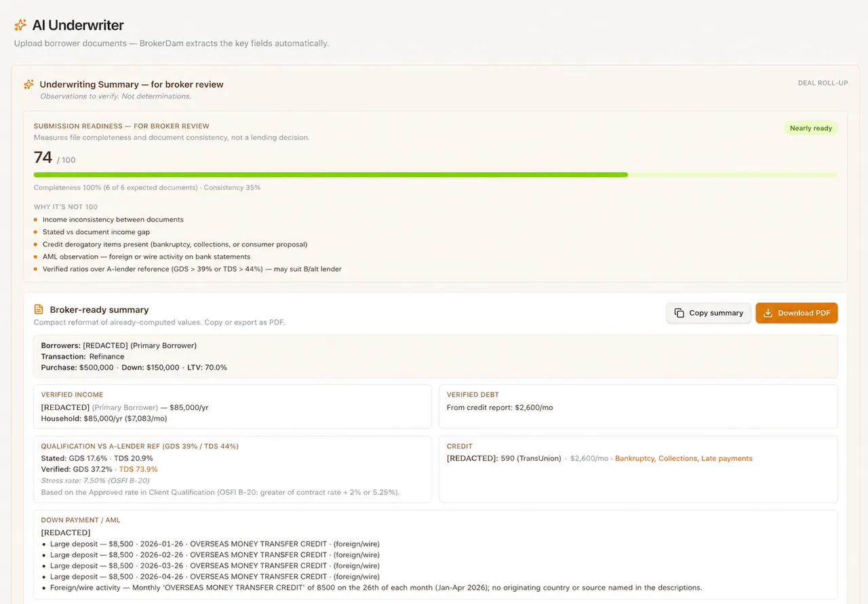The height and width of the screenshot is (604, 868).
Task: Click "Observations to verify. Not determinations." subtitle
Action: (115, 96)
